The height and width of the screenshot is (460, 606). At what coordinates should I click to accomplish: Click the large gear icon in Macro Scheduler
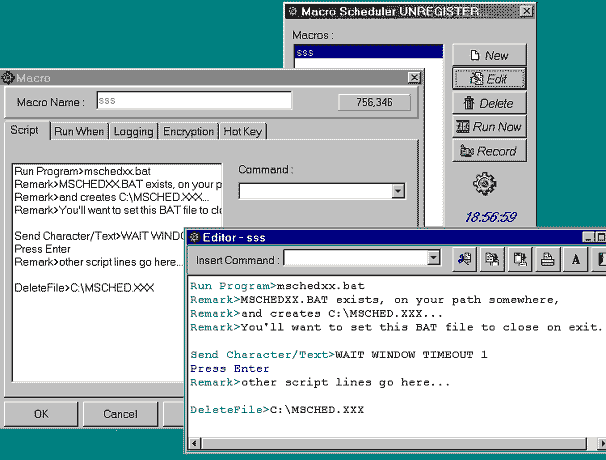click(485, 184)
